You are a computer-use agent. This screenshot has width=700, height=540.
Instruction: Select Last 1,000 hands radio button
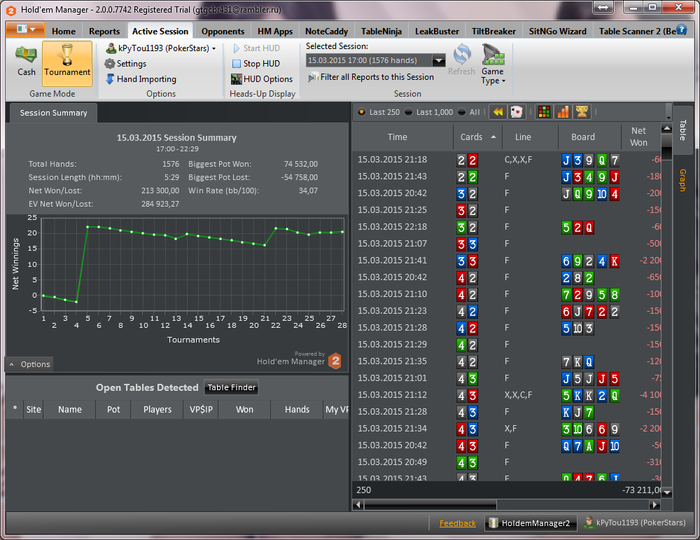pos(408,112)
